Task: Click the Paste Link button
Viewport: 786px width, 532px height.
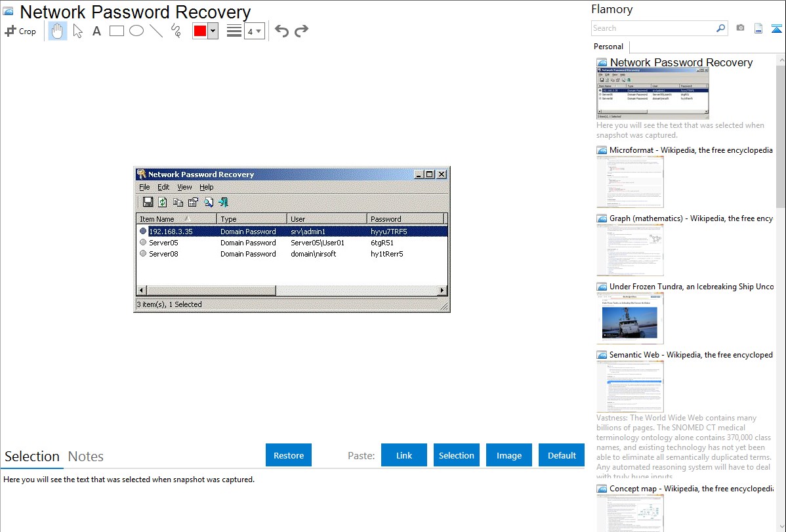Action: tap(404, 455)
